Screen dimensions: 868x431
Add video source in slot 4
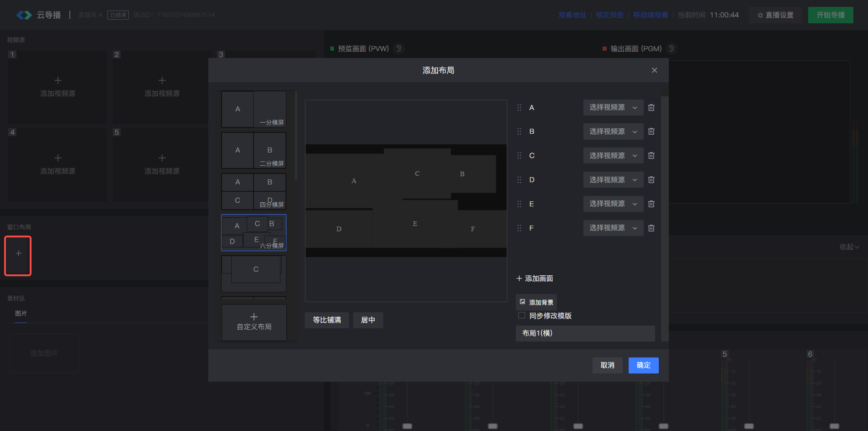pos(58,165)
